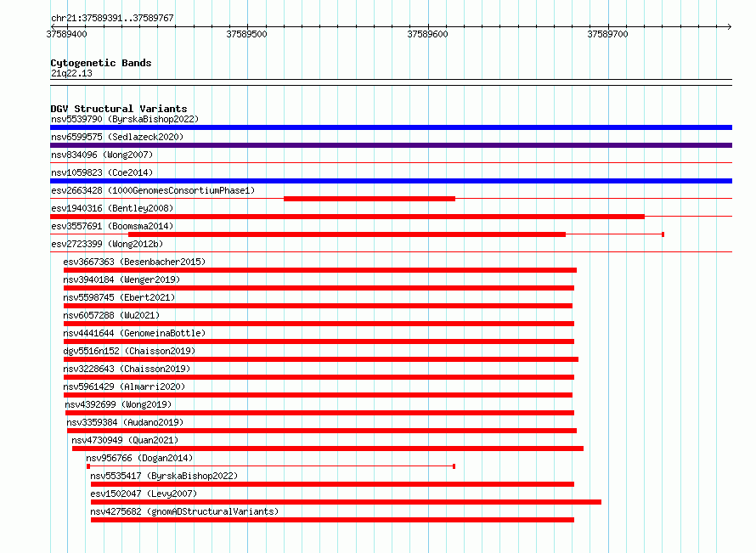Open nsv6599575 (Sedlazeck2020) label
This screenshot has width=756, height=553.
[x=117, y=137]
